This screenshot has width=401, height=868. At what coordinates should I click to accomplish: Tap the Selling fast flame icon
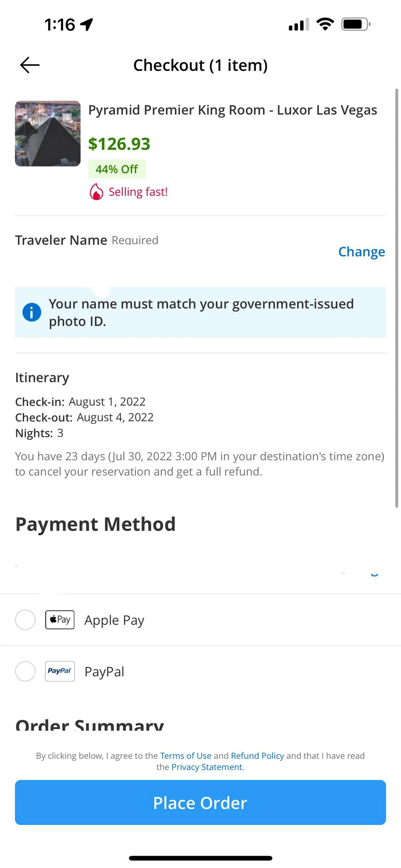point(97,192)
